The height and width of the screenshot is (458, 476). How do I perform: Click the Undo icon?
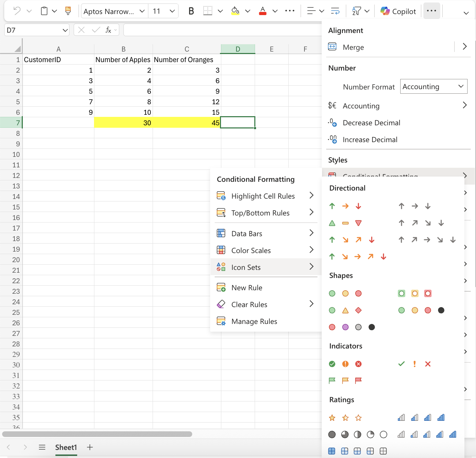16,11
